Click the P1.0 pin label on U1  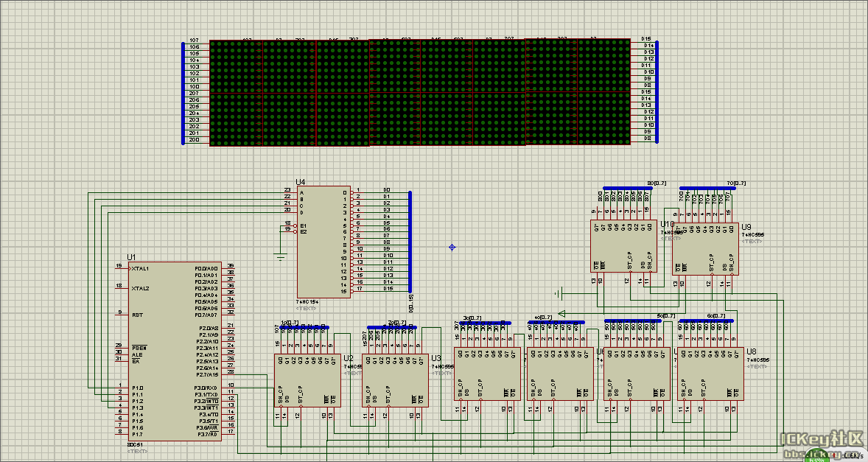[137, 388]
